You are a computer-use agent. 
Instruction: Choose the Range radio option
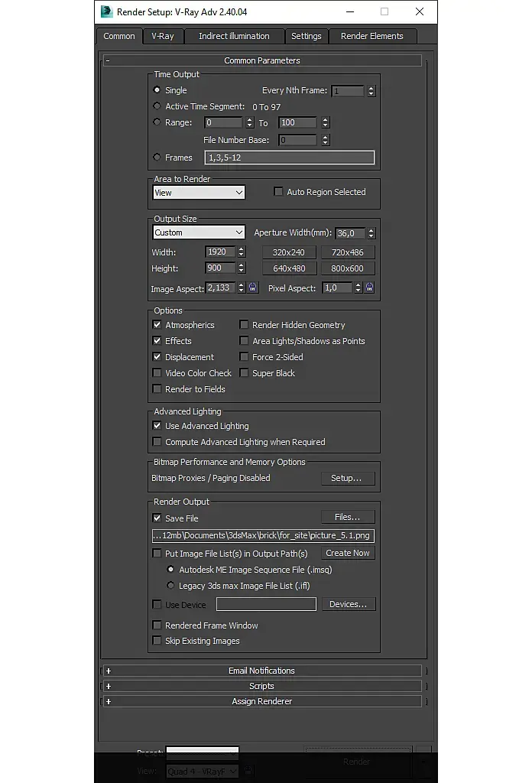(x=157, y=122)
